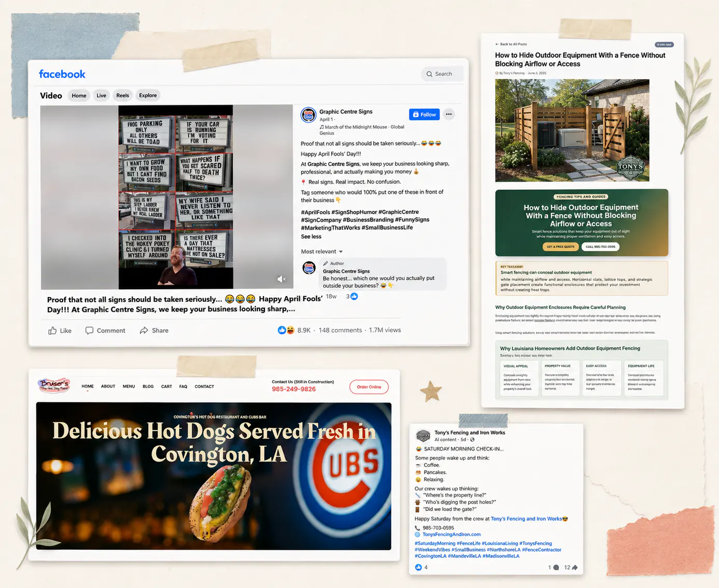Open the Most relevant comments dropdown
The image size is (719, 588).
point(322,251)
